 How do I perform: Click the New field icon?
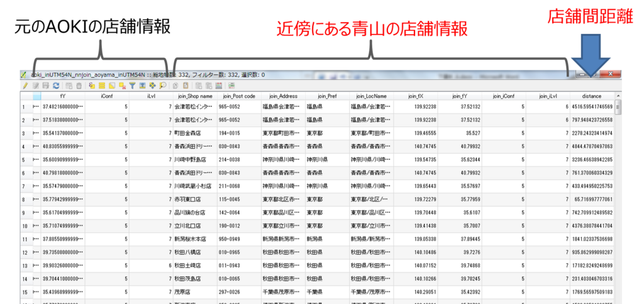pyautogui.click(x=198, y=86)
